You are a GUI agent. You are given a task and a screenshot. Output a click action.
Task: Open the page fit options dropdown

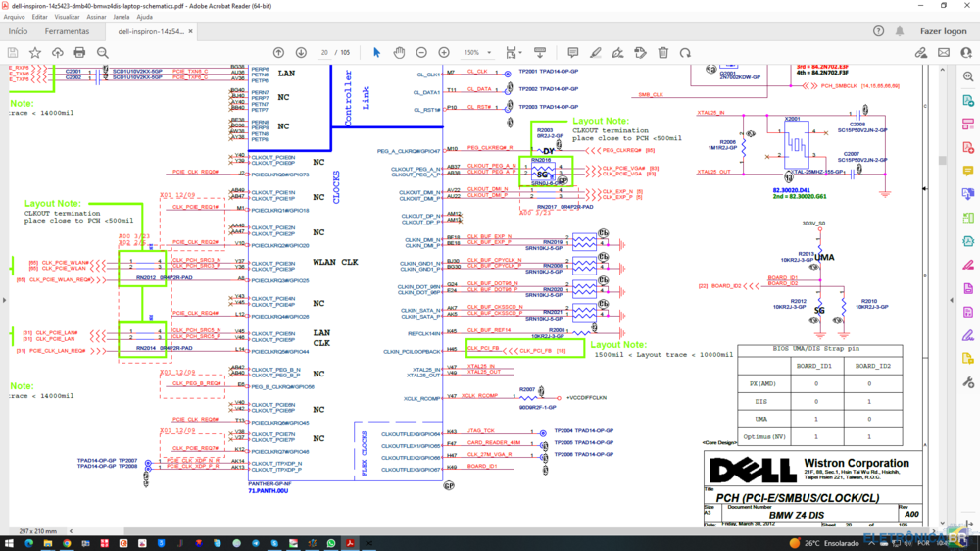tap(512, 52)
